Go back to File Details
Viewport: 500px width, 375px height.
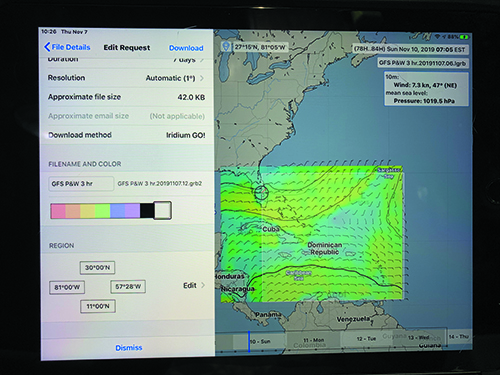coord(67,47)
